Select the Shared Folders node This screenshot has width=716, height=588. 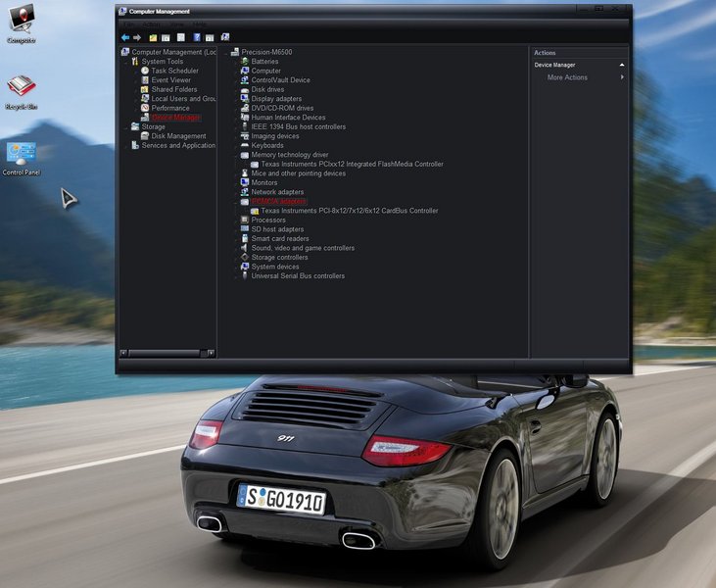coord(173,89)
